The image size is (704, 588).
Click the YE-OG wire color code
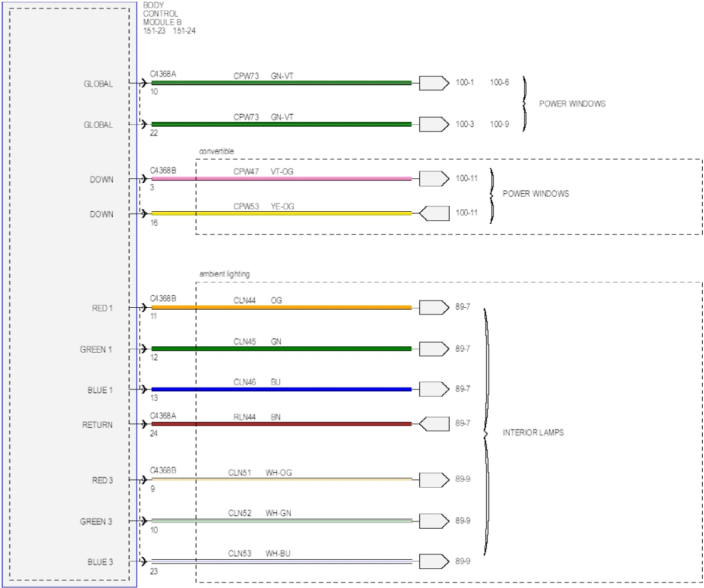282,206
